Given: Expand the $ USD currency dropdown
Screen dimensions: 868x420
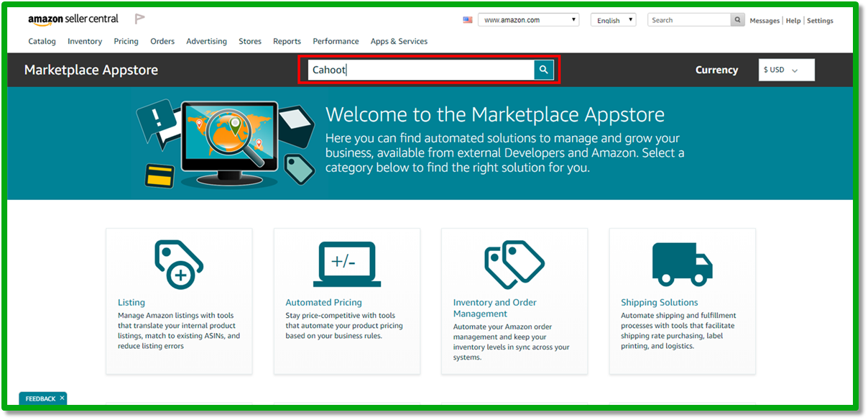Looking at the screenshot, I should tap(787, 70).
